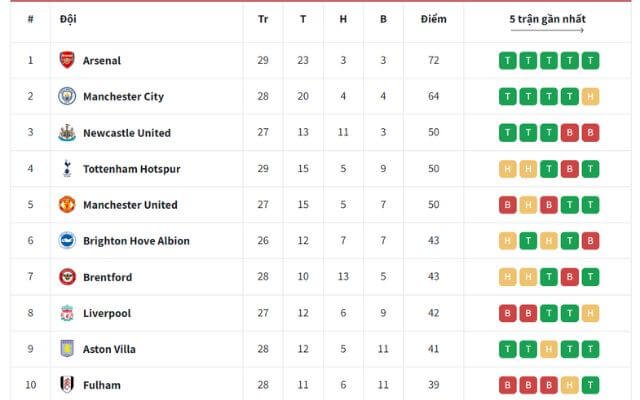Click Arsenal's most recent green T result badge

(591, 60)
